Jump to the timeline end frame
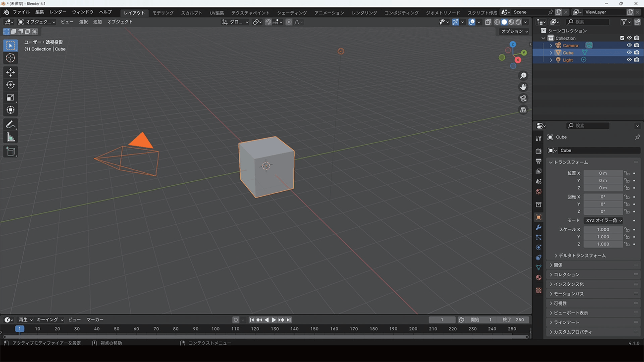Screen dimensions: 644x362 tap(289, 320)
